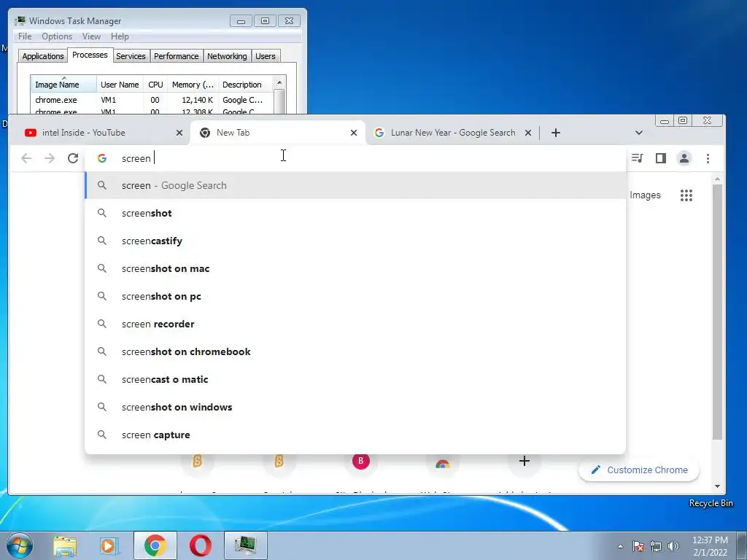The height and width of the screenshot is (560, 747).
Task: Sort processes by Image Name column
Action: pos(64,85)
